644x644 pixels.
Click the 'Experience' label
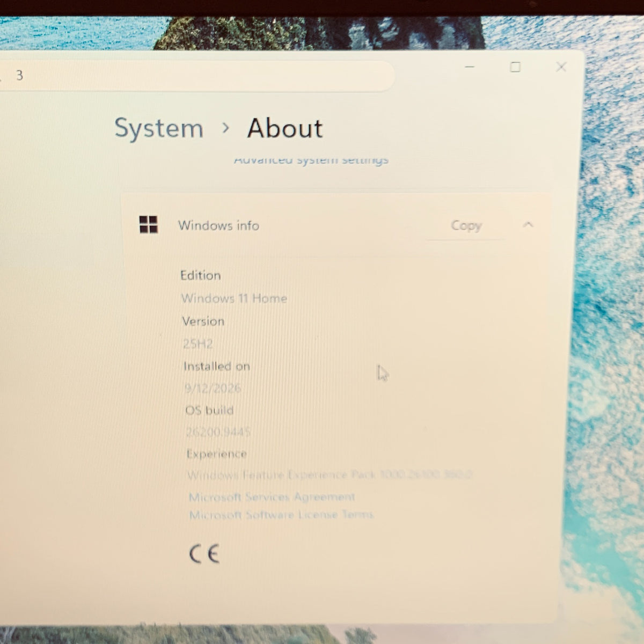click(x=217, y=454)
